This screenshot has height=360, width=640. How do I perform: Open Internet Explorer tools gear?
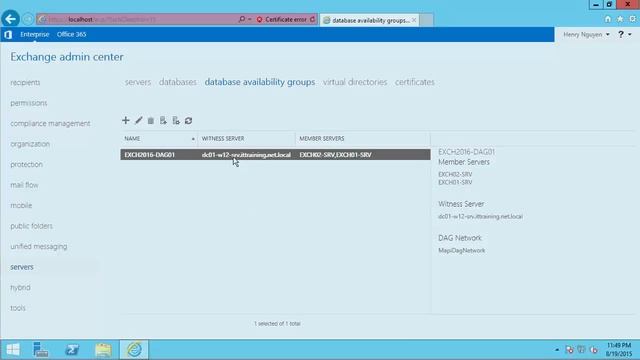click(633, 19)
